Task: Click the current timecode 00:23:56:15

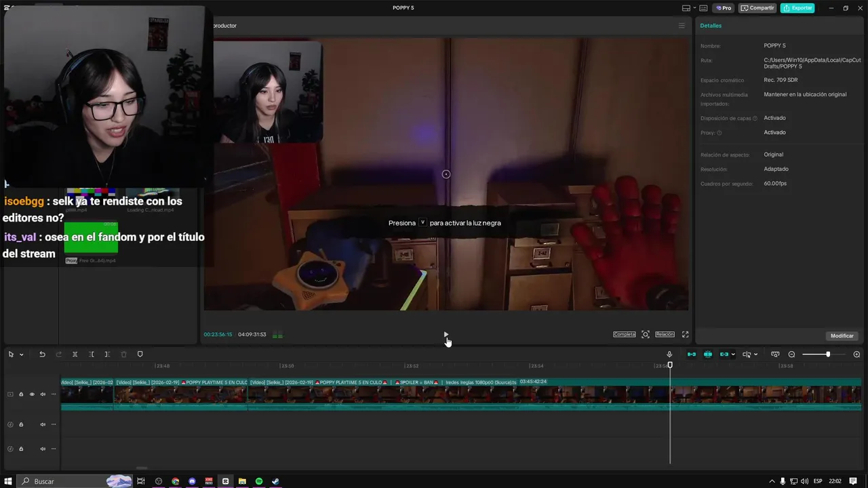Action: tap(218, 334)
